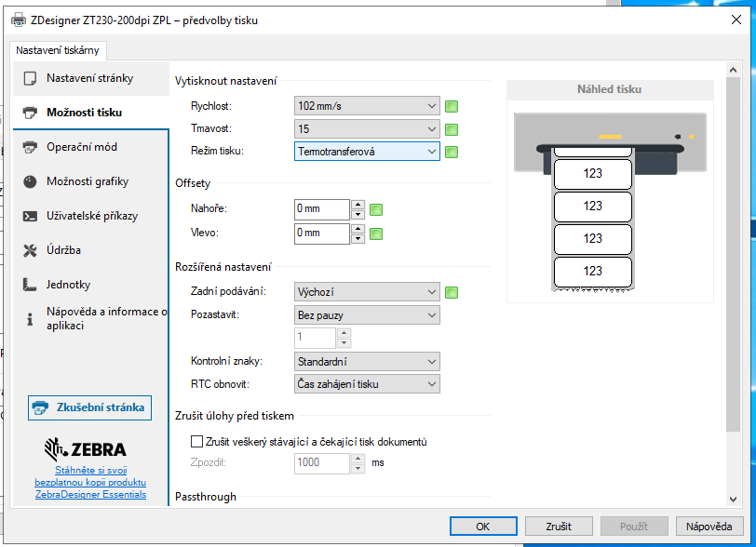Click the Jednotky ruler icon

[30, 285]
